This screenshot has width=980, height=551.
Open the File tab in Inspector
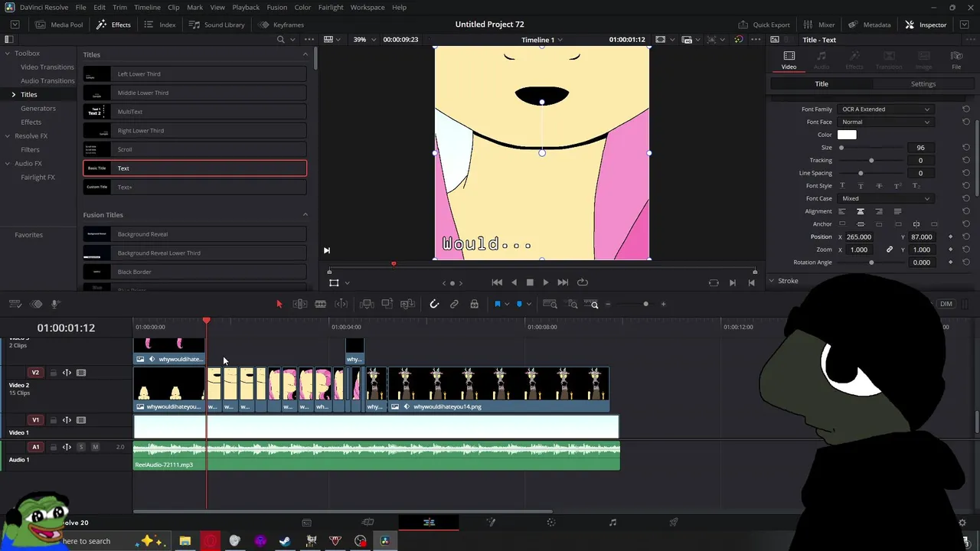point(956,60)
